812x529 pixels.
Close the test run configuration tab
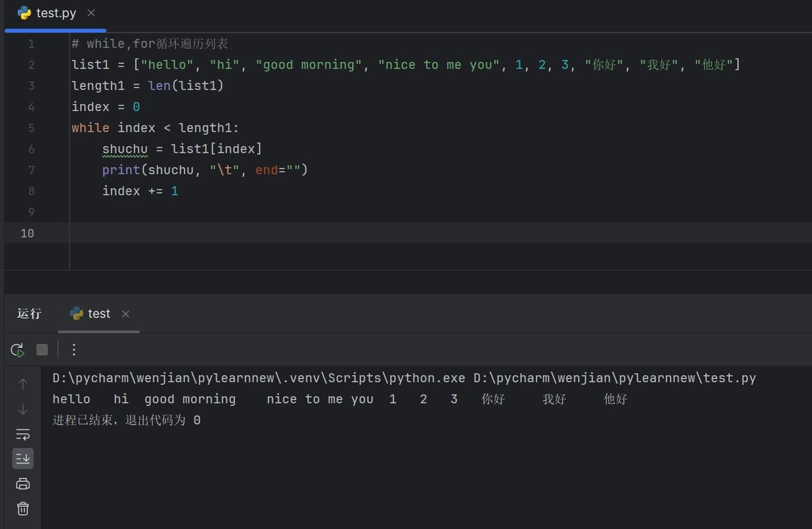pos(126,314)
